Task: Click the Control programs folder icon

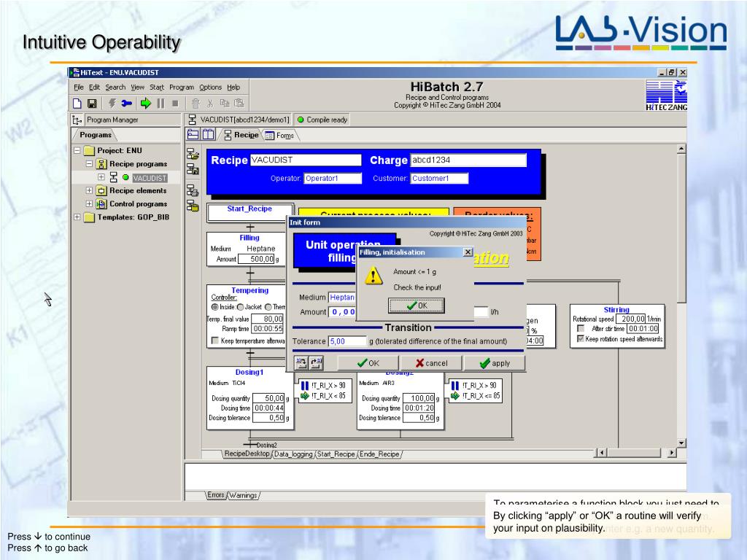Action: pos(101,204)
